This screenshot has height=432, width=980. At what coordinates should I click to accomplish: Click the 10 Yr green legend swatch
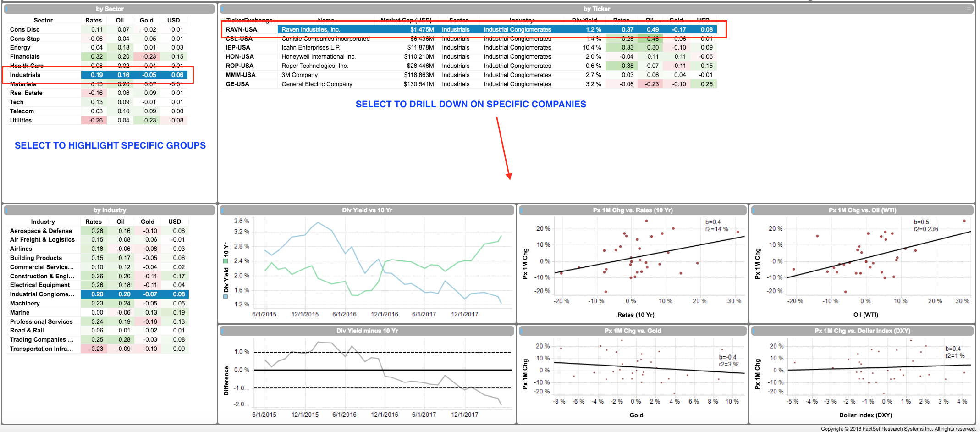coord(226,261)
